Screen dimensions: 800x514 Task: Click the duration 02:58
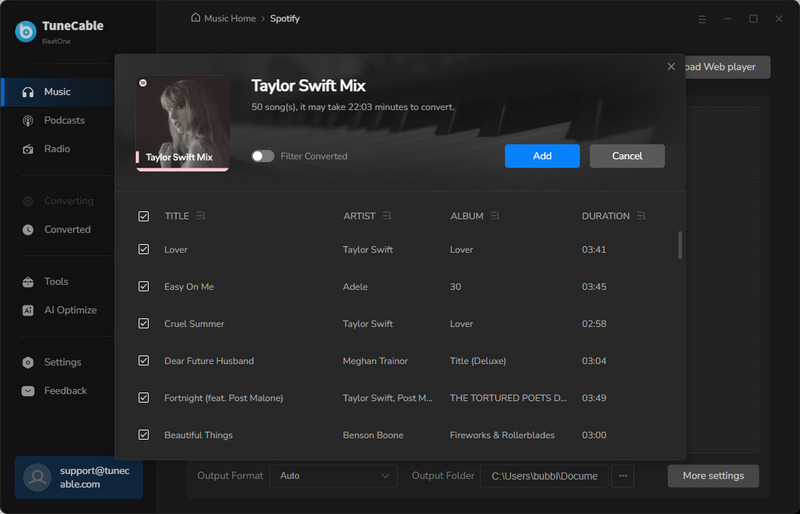point(594,324)
